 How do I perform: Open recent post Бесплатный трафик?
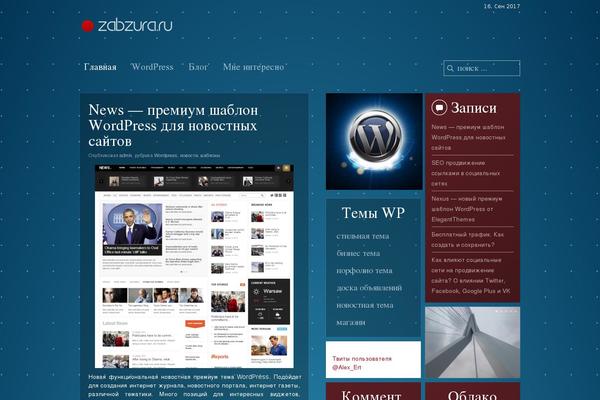(468, 239)
